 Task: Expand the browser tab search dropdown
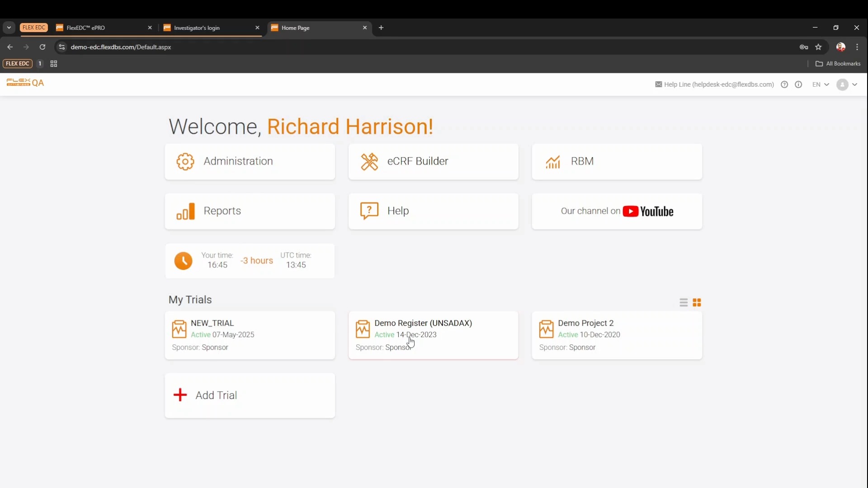click(x=9, y=28)
